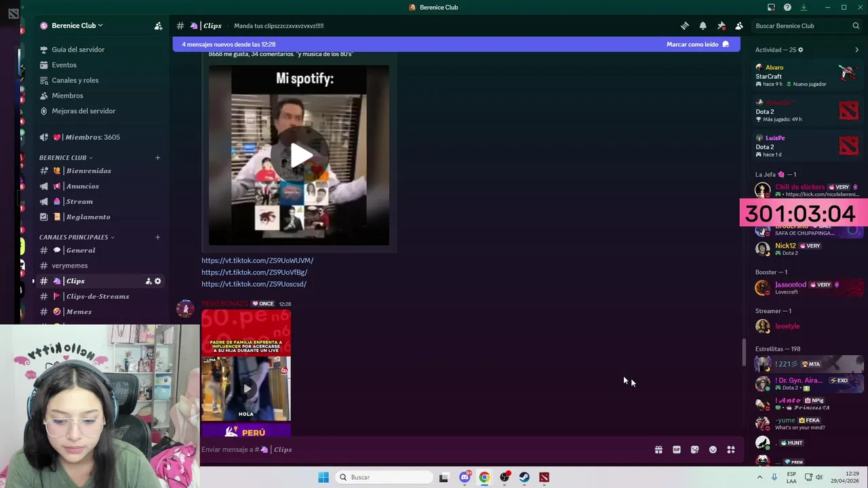
Task: Open the threads icon in channel header
Action: pyautogui.click(x=685, y=26)
